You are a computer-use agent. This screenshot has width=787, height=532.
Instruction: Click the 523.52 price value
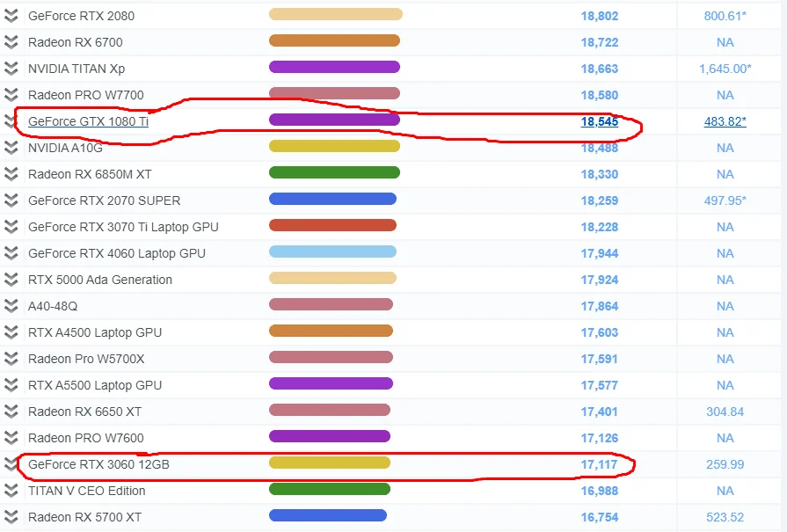coord(725,517)
